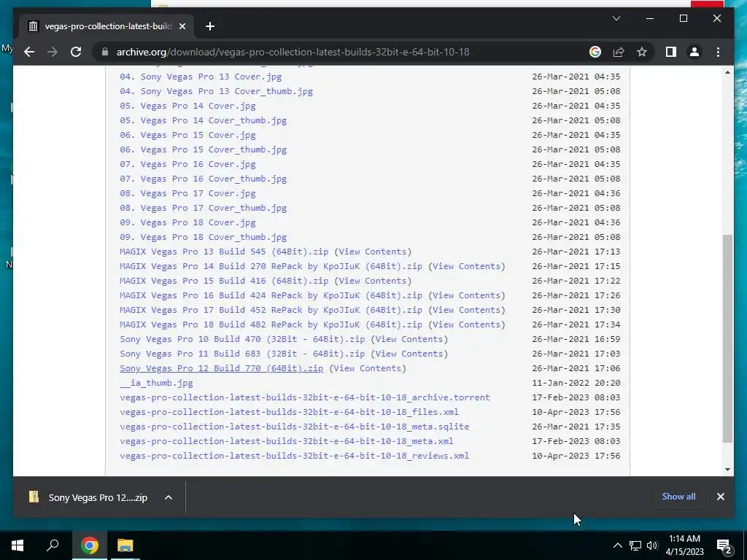Click the scroll up arrow
This screenshot has height=560, width=747.
tap(727, 72)
